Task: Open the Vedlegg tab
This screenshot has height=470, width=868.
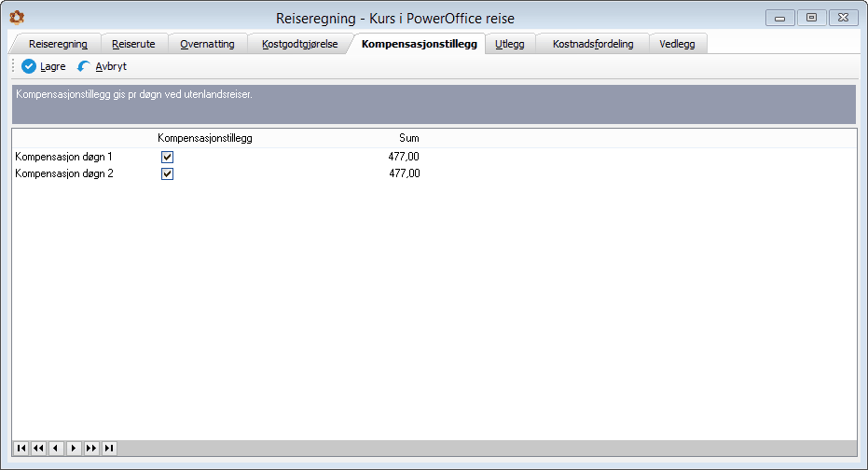Action: click(677, 44)
